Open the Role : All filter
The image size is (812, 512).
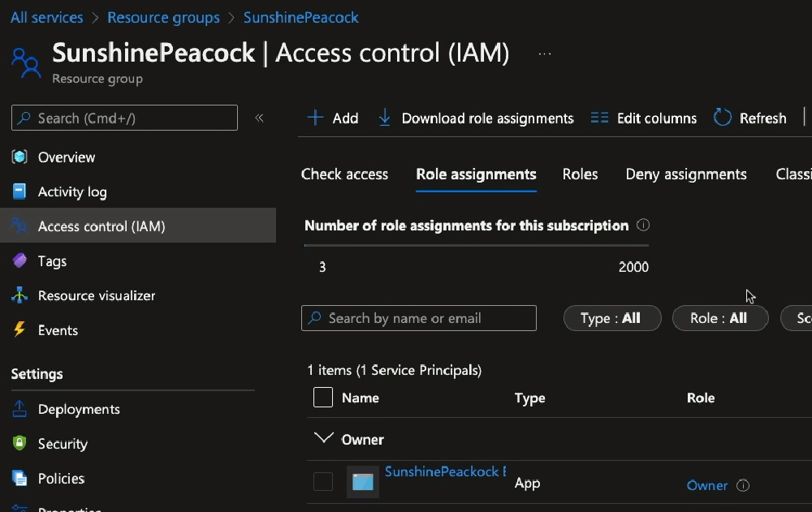(x=719, y=318)
